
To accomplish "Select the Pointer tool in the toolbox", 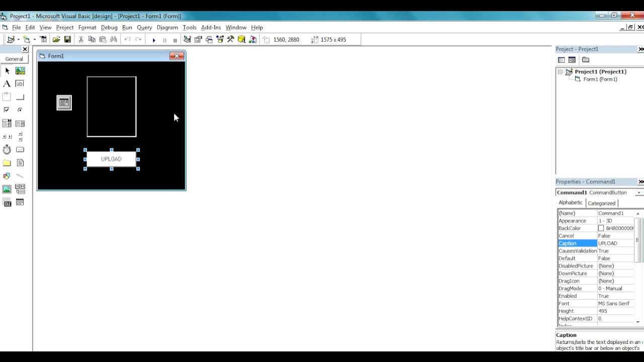I will pyautogui.click(x=7, y=71).
